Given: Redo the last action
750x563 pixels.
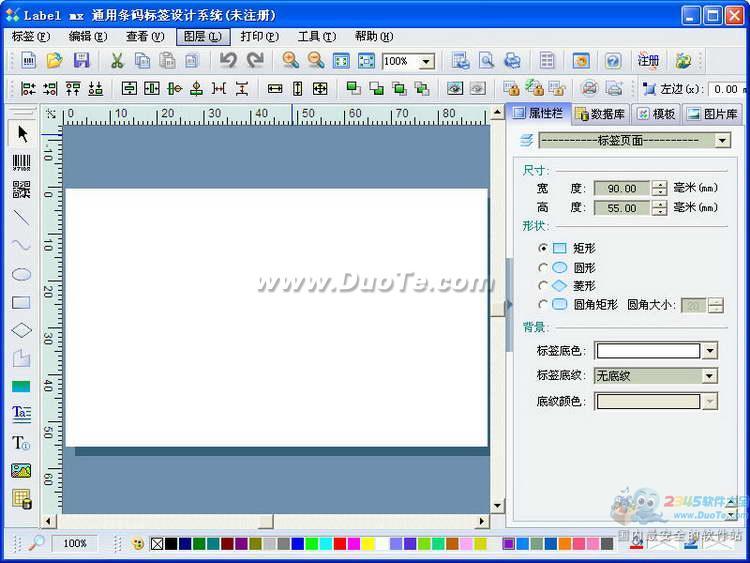Looking at the screenshot, I should click(255, 61).
